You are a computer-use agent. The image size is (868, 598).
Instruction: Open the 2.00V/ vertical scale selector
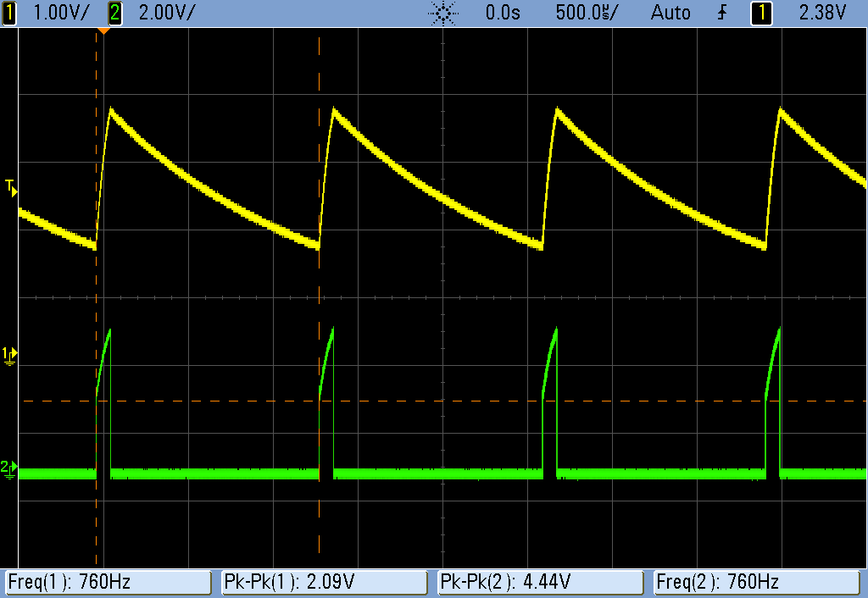click(x=166, y=13)
